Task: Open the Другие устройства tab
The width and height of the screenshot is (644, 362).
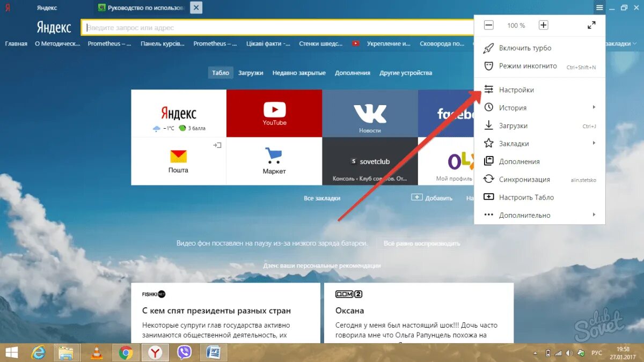Action: coord(406,73)
